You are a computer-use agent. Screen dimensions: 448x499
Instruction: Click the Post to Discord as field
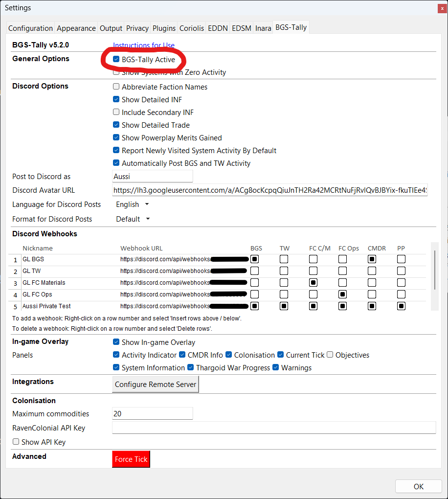153,176
